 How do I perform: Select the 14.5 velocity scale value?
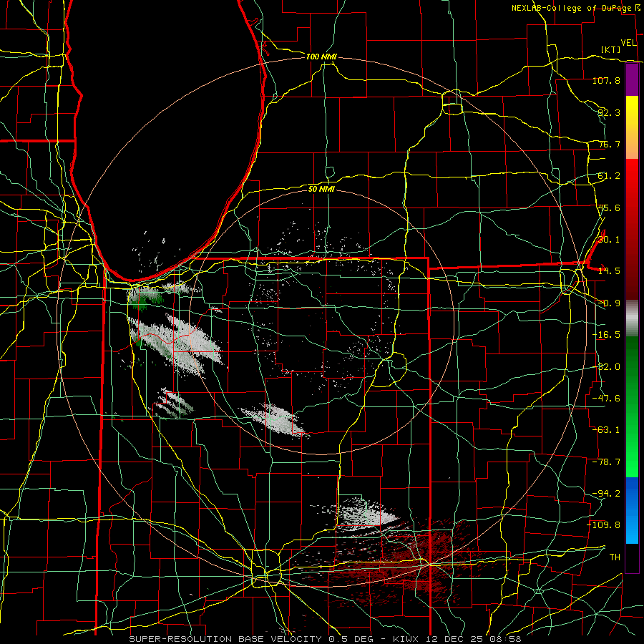[x=609, y=271]
